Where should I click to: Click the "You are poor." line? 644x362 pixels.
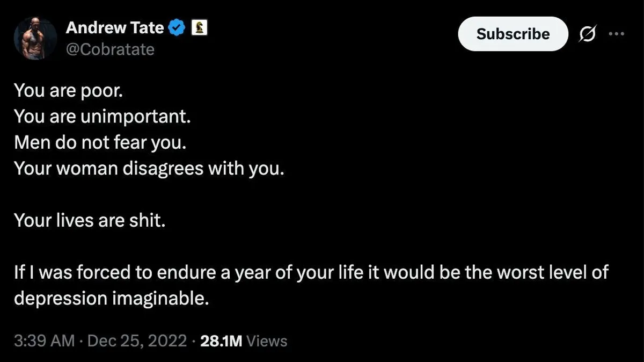pos(68,90)
